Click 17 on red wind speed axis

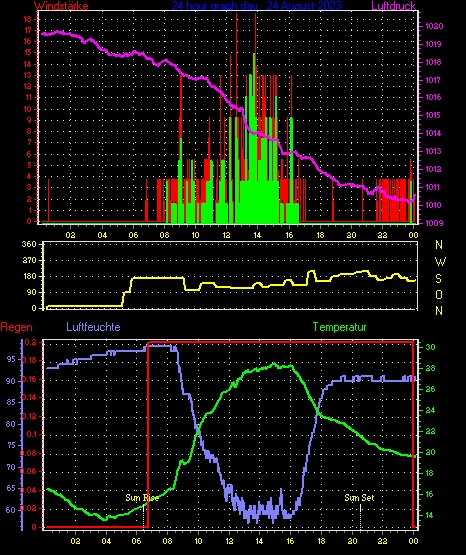[x=28, y=30]
